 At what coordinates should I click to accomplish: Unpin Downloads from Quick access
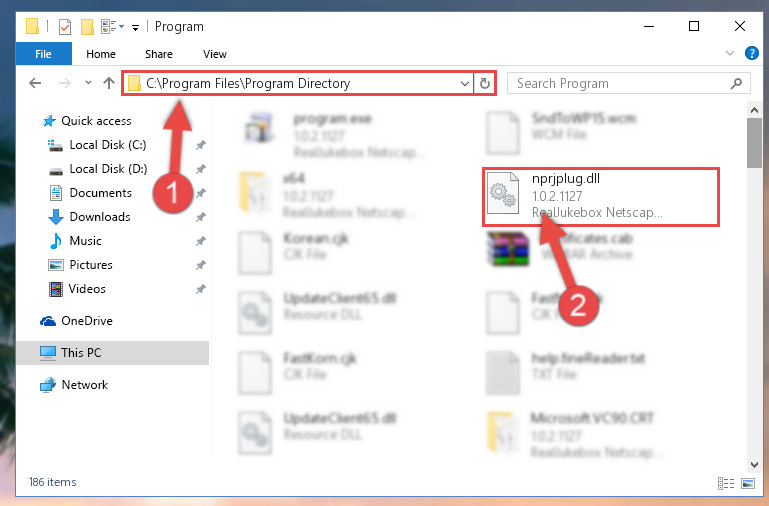click(x=200, y=217)
